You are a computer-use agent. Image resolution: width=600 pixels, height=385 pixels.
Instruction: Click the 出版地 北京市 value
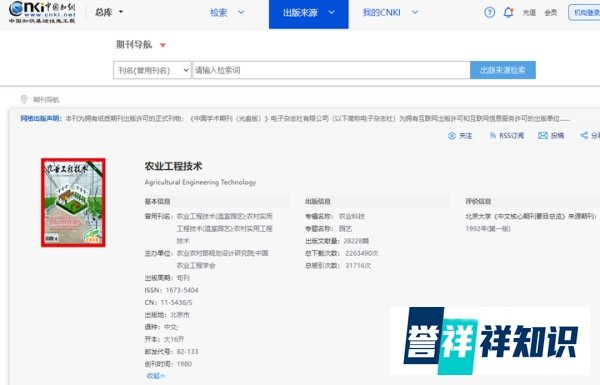coord(180,315)
